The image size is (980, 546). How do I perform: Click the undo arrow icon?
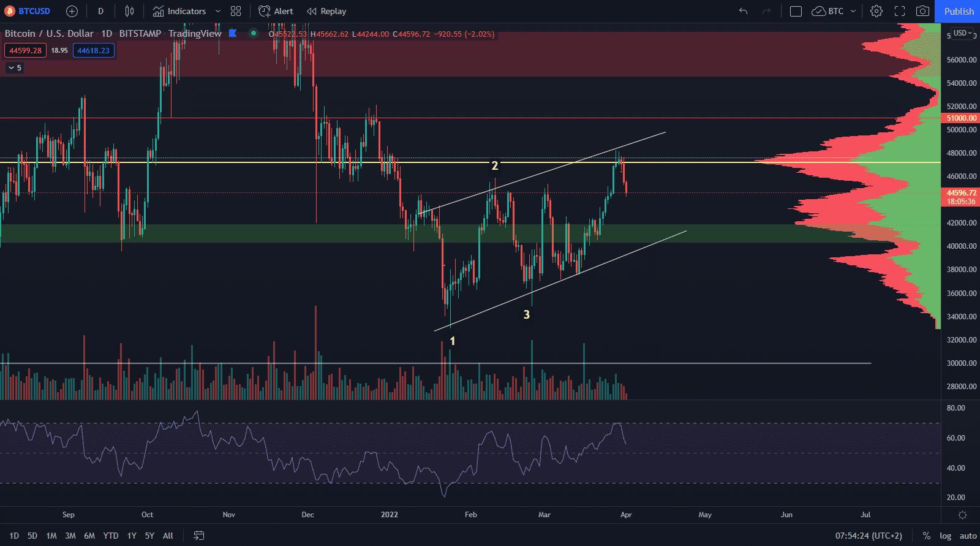(743, 11)
